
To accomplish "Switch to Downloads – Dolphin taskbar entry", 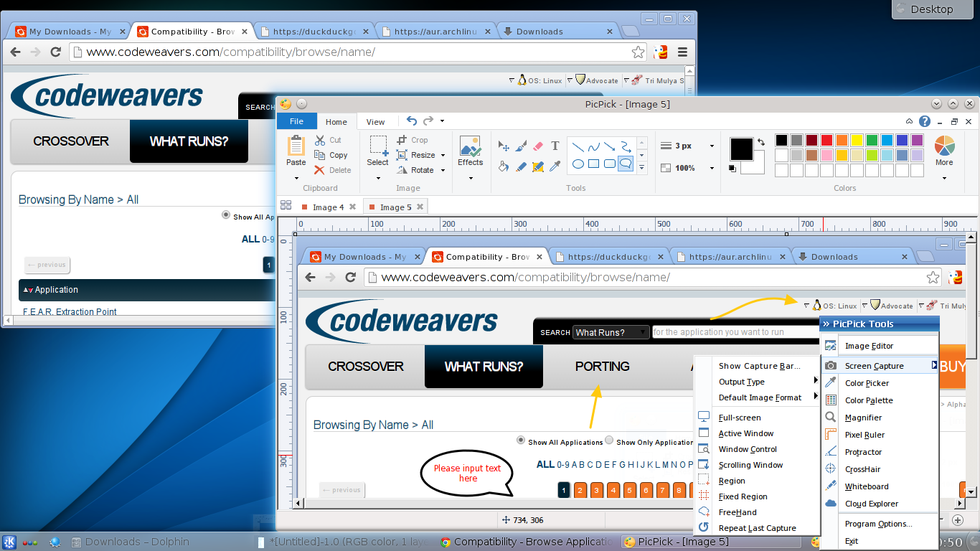I will coord(130,542).
